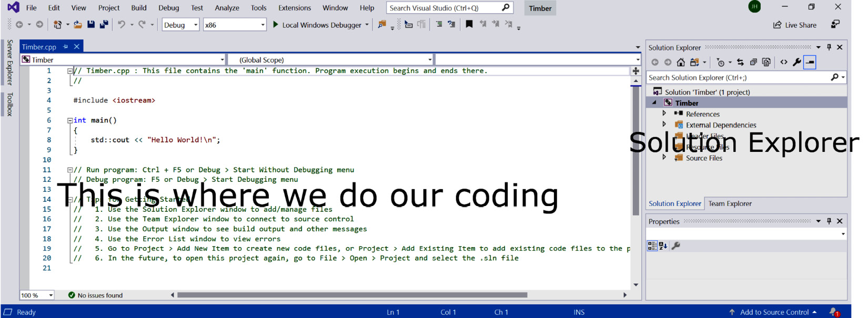Collapse the Timber project node
Image resolution: width=868 pixels, height=318 pixels.
click(x=654, y=103)
